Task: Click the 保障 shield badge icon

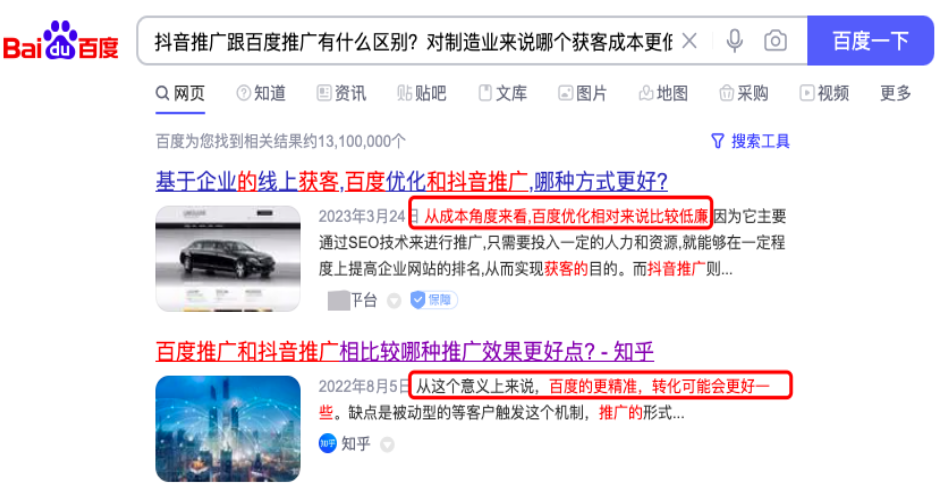Action: (433, 299)
